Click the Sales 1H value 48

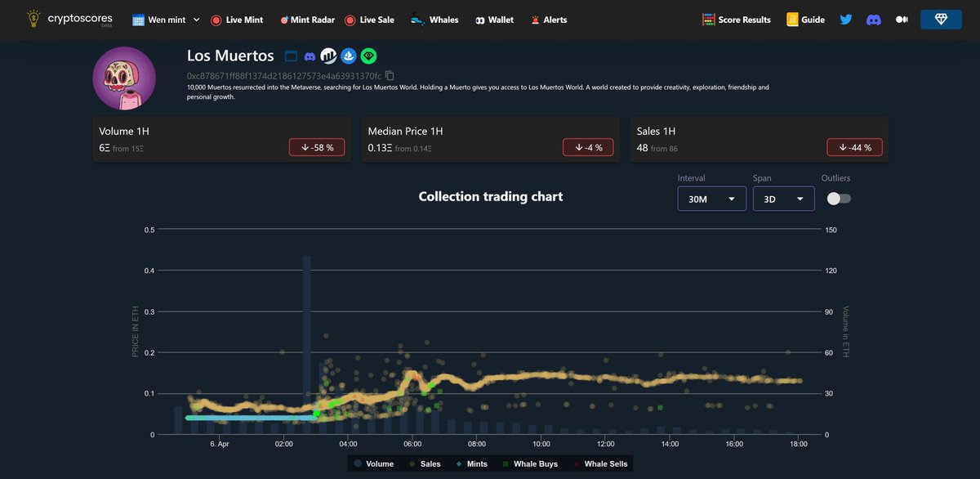(642, 148)
